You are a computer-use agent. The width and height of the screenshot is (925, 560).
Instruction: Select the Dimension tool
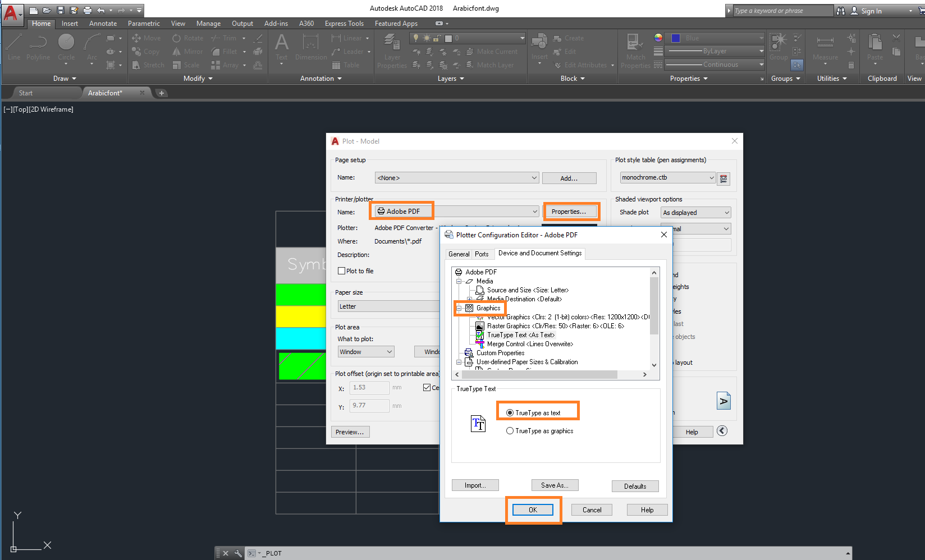tap(310, 49)
